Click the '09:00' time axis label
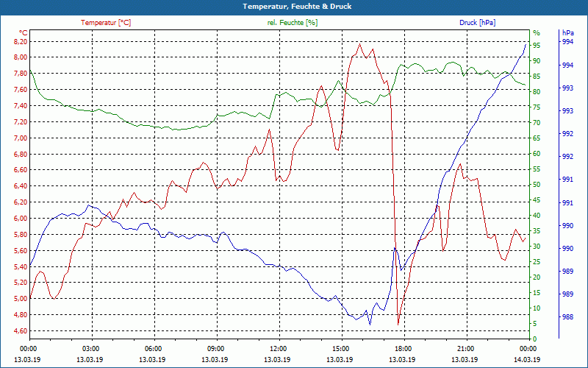The height and width of the screenshot is (368, 588). click(x=215, y=349)
